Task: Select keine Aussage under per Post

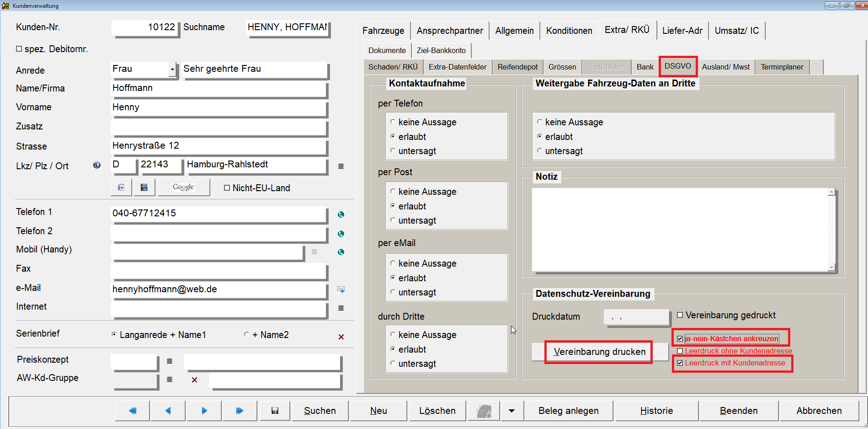Action: [393, 191]
